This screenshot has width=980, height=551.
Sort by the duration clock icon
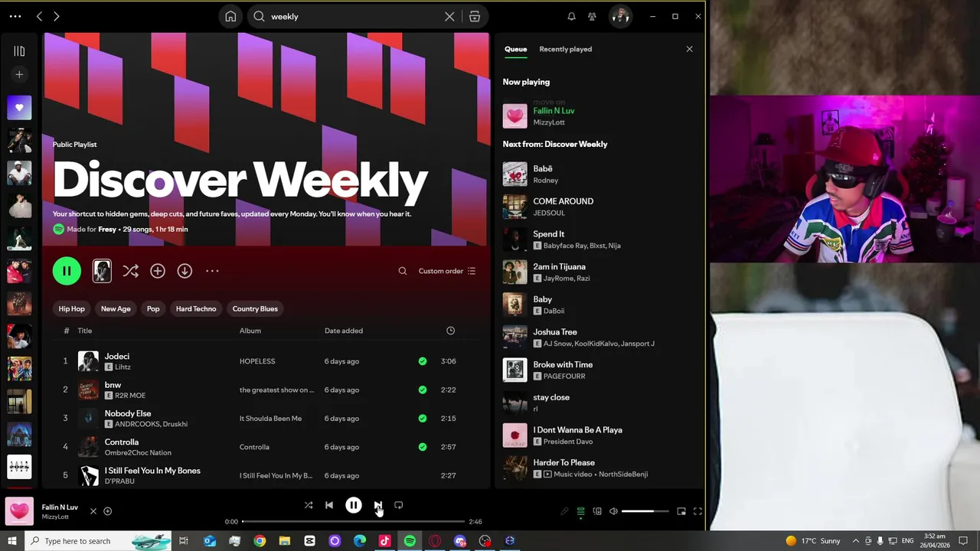tap(451, 331)
